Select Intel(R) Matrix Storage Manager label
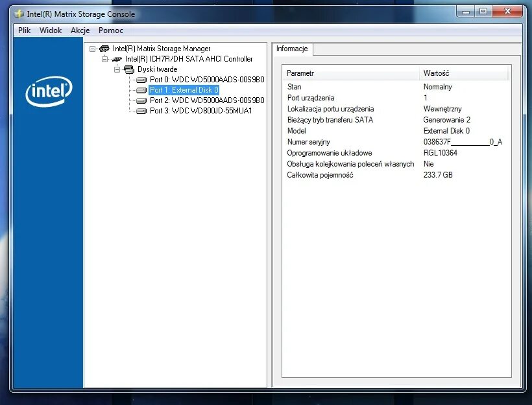This screenshot has height=405, width=532. pyautogui.click(x=162, y=49)
